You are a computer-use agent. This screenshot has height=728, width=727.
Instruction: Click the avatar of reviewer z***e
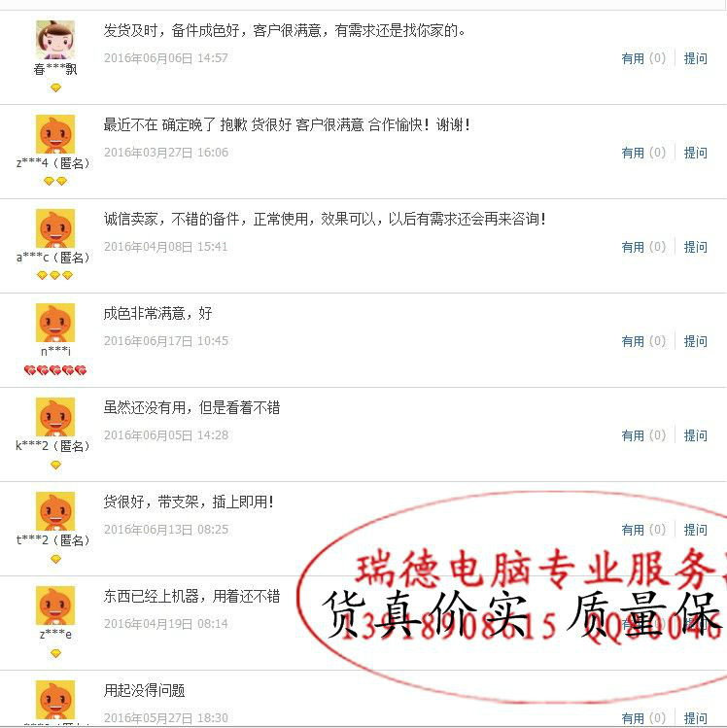55,606
